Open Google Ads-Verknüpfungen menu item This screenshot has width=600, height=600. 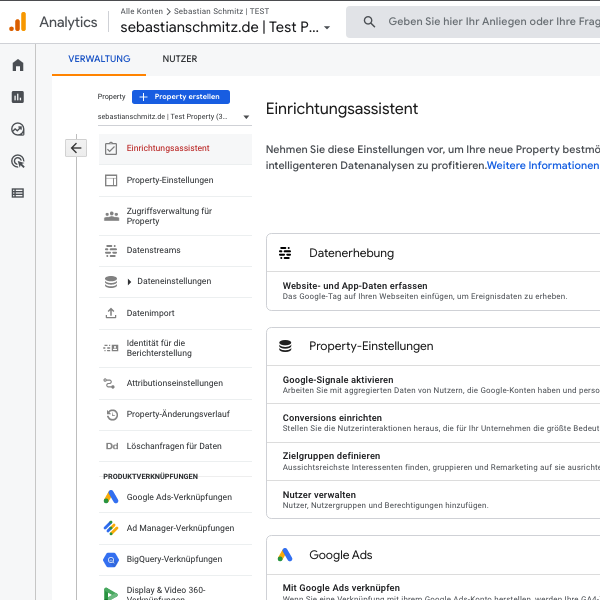(175, 497)
